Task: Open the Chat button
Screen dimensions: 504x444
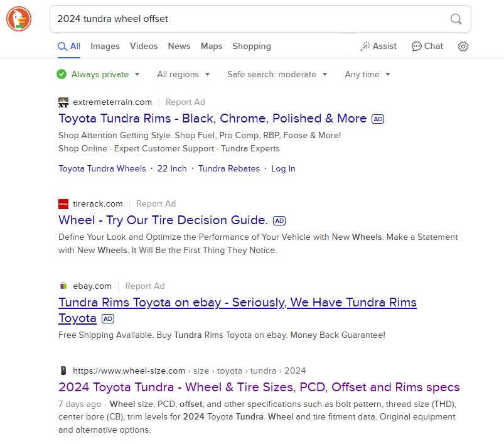Action: 427,46
